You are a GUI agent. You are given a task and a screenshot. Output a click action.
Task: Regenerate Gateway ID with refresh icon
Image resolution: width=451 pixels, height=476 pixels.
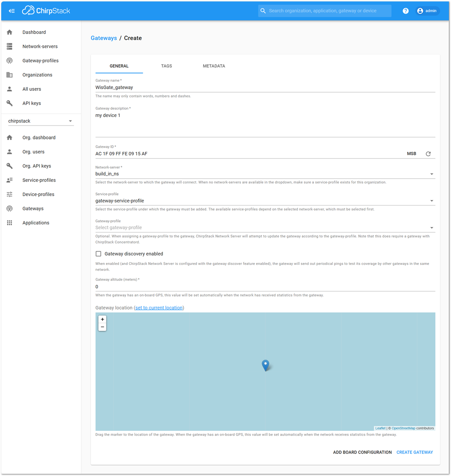(x=428, y=154)
